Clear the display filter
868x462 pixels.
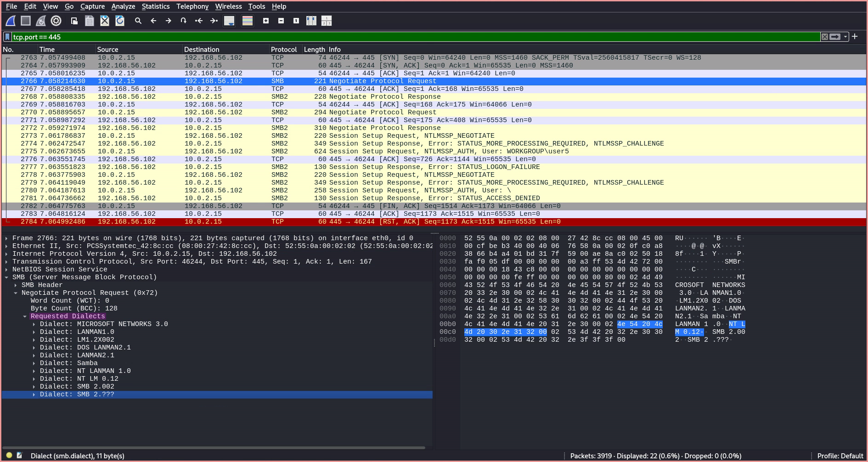click(825, 37)
